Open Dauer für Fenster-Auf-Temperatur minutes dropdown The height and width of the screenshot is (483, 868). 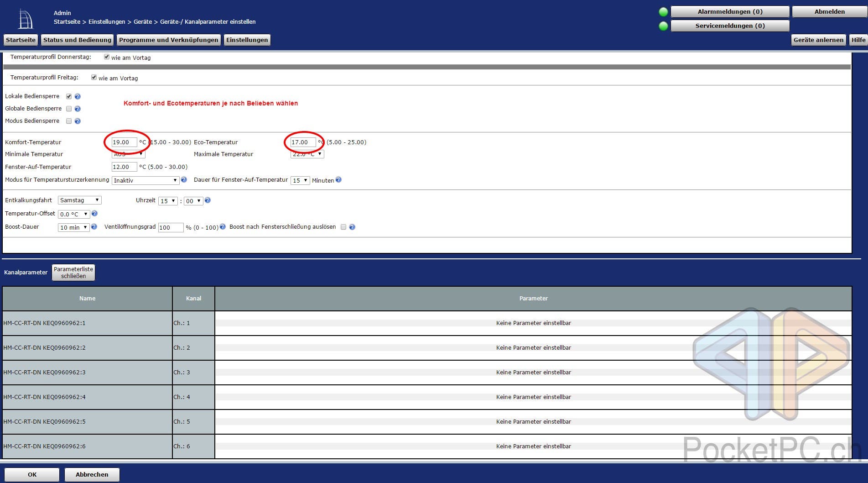point(300,180)
